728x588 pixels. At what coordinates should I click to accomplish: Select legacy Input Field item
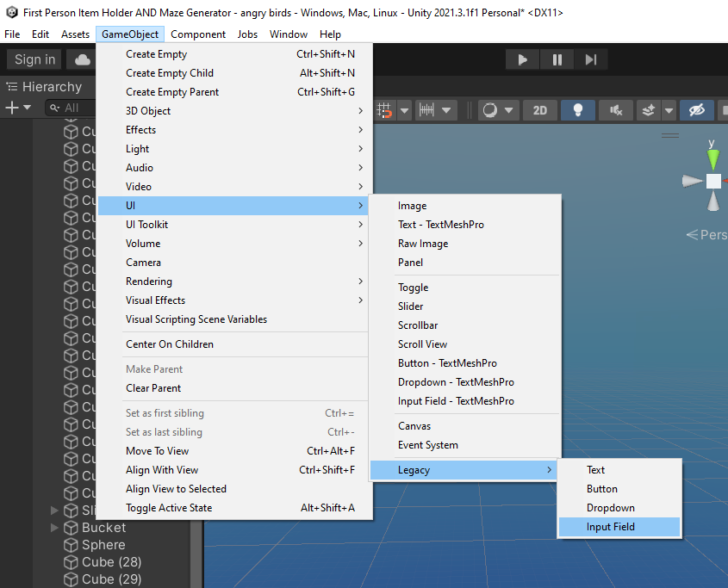tap(619, 527)
